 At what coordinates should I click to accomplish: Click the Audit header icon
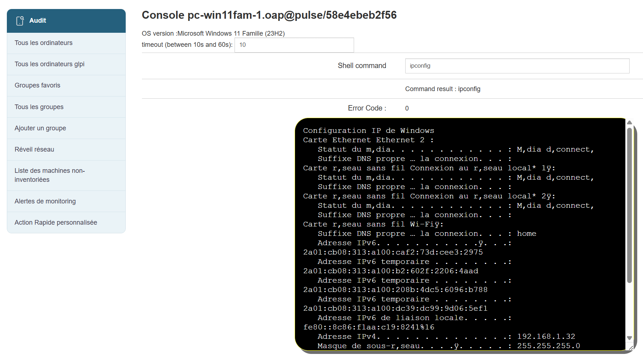[20, 21]
